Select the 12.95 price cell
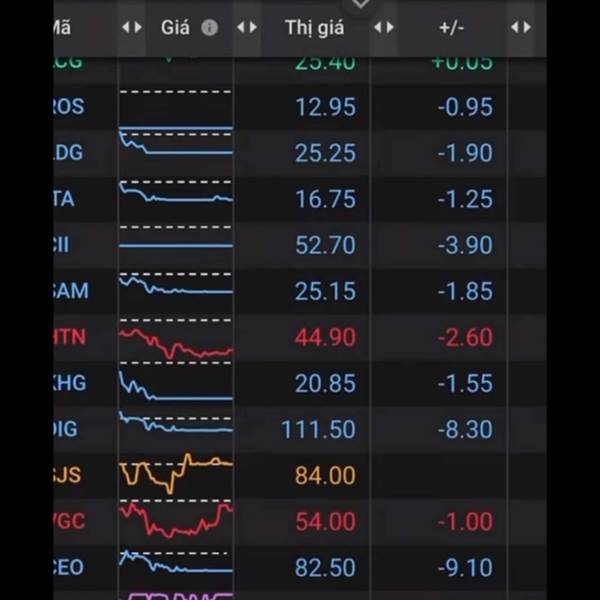This screenshot has width=600, height=600. click(325, 107)
